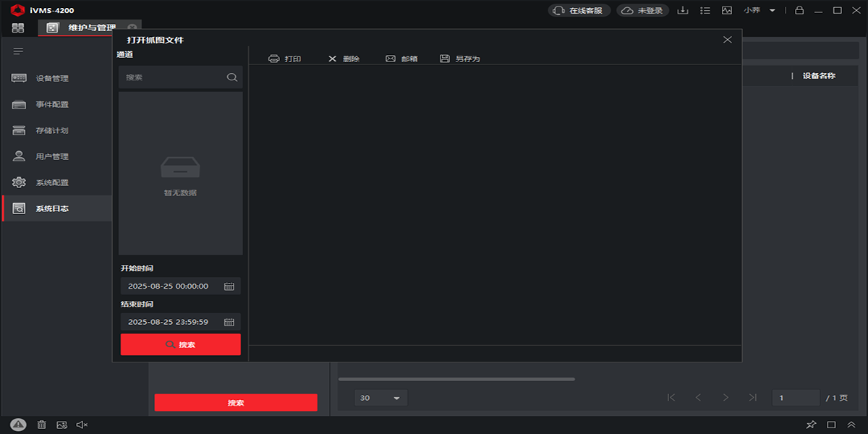Collapse the sidebar with the hamburger icon

point(19,51)
